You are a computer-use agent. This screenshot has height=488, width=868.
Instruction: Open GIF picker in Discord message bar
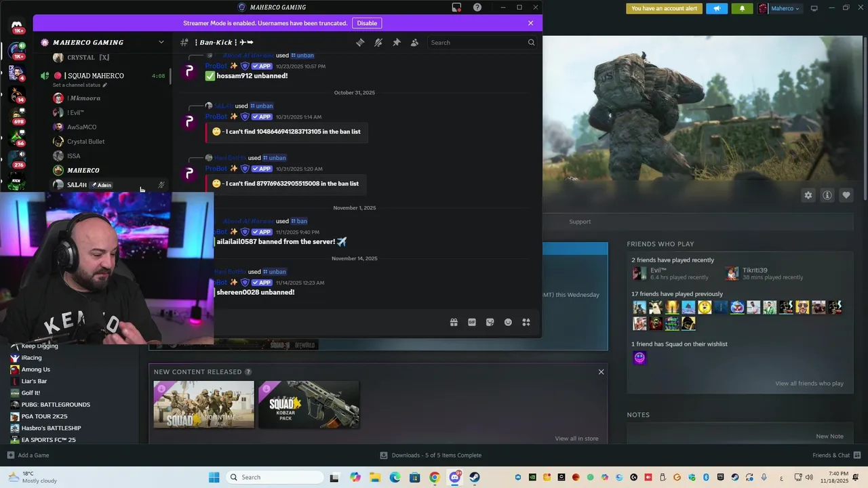point(472,323)
